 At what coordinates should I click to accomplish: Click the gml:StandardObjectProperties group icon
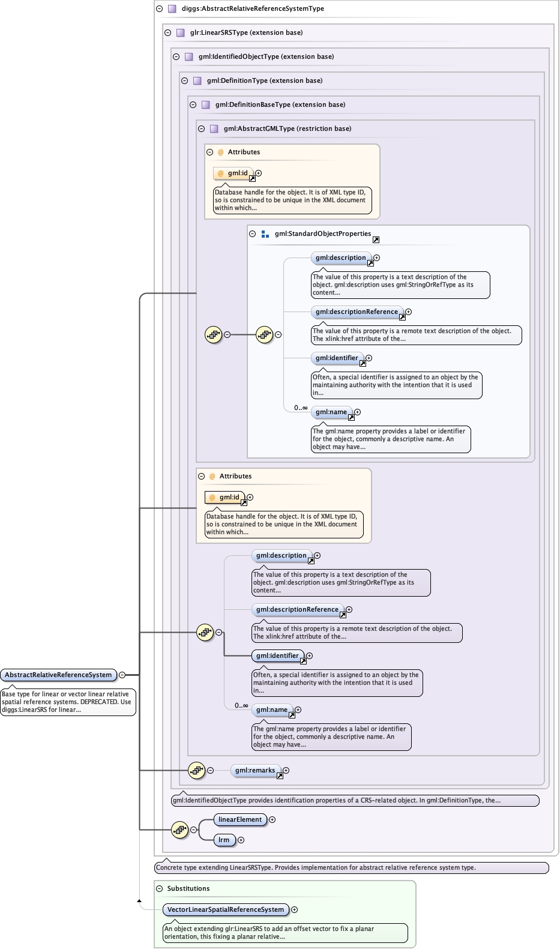pos(265,234)
